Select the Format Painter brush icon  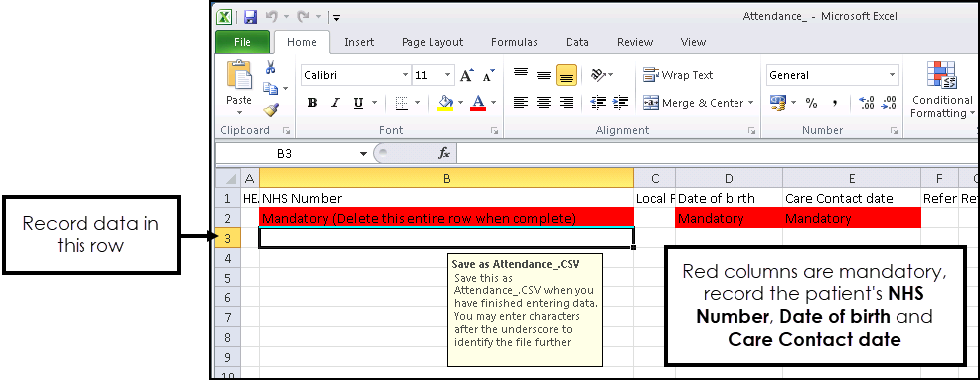(270, 110)
